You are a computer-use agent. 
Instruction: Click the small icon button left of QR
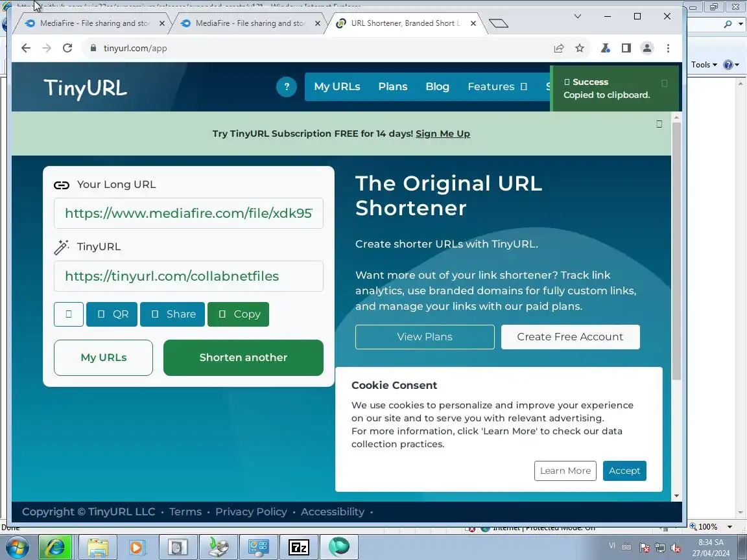click(69, 314)
